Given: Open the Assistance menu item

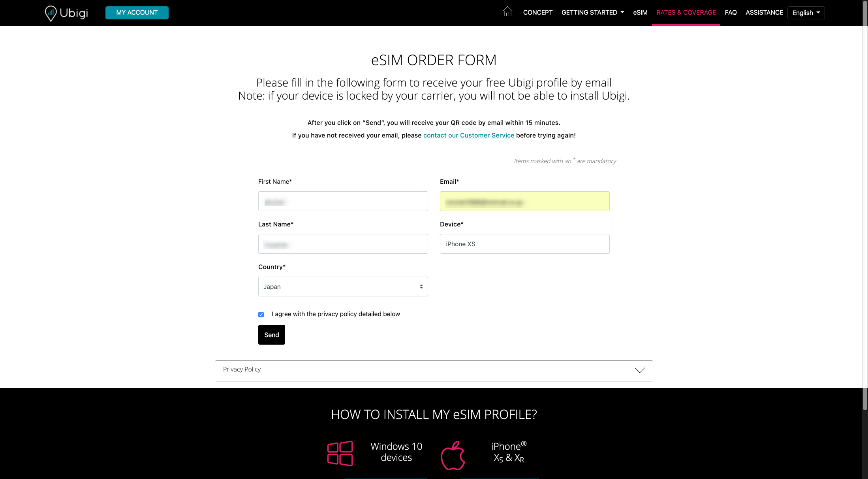Looking at the screenshot, I should point(764,13).
